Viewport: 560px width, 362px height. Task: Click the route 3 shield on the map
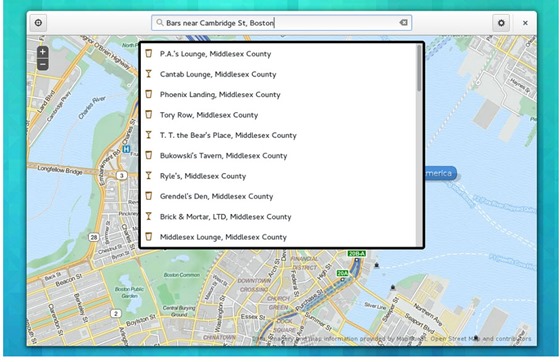(x=122, y=175)
